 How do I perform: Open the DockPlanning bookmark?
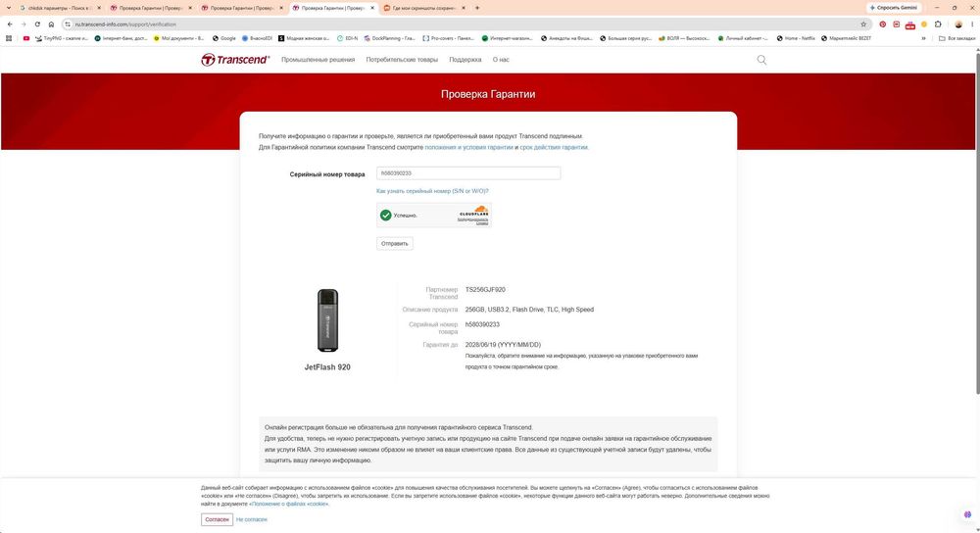point(389,38)
